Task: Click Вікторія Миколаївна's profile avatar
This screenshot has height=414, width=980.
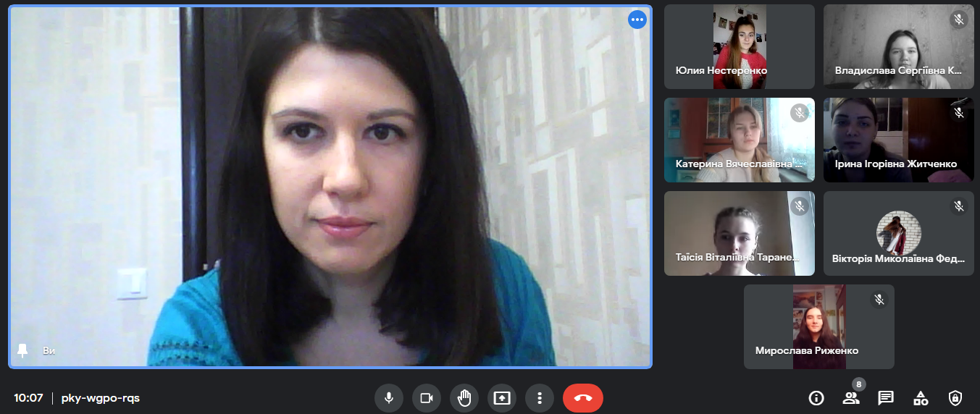Action: coord(899,233)
